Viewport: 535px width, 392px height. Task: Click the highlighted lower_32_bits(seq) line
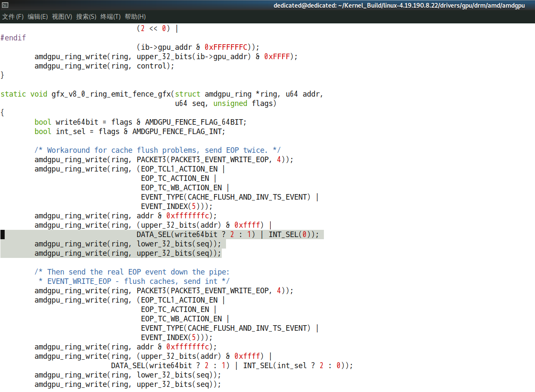[x=128, y=244]
